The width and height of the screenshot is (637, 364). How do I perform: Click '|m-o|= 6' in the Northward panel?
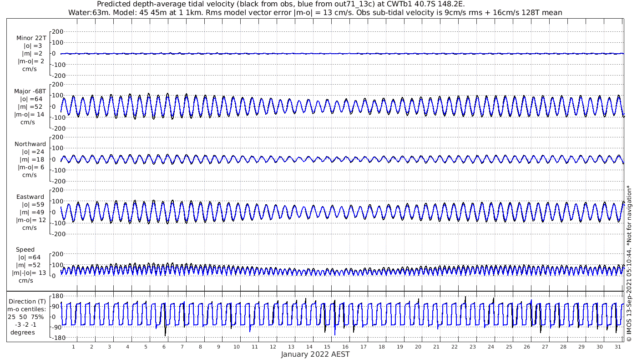pos(31,167)
